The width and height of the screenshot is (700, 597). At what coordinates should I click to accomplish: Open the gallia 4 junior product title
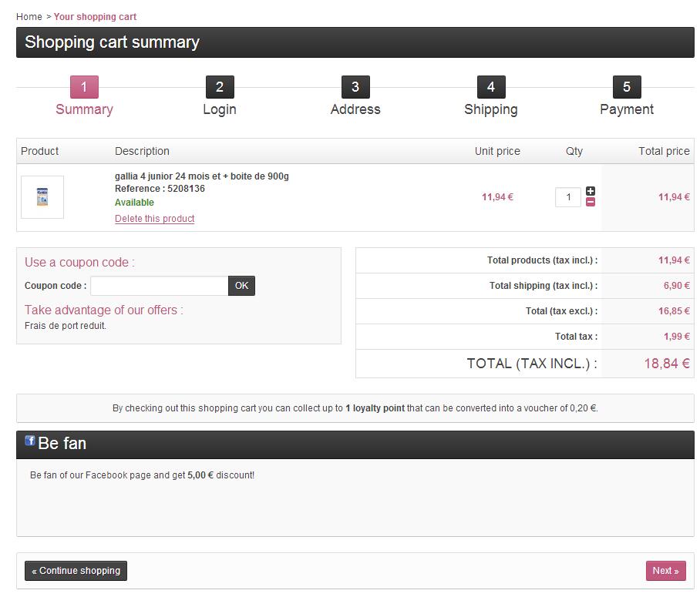pyautogui.click(x=202, y=176)
